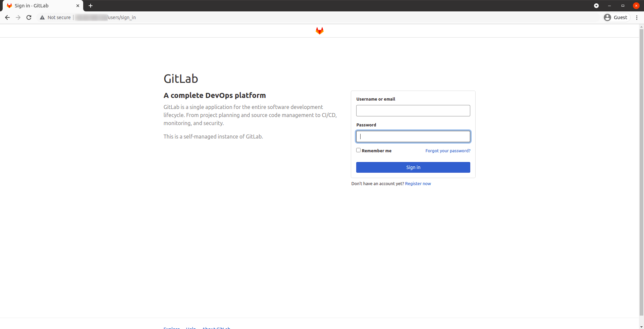Click the screen recording indicator in the system tray
Image resolution: width=644 pixels, height=329 pixels.
596,6
